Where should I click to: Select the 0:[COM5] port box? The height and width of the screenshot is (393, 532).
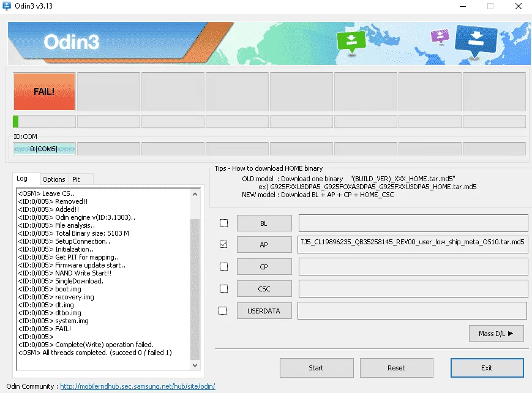click(44, 149)
